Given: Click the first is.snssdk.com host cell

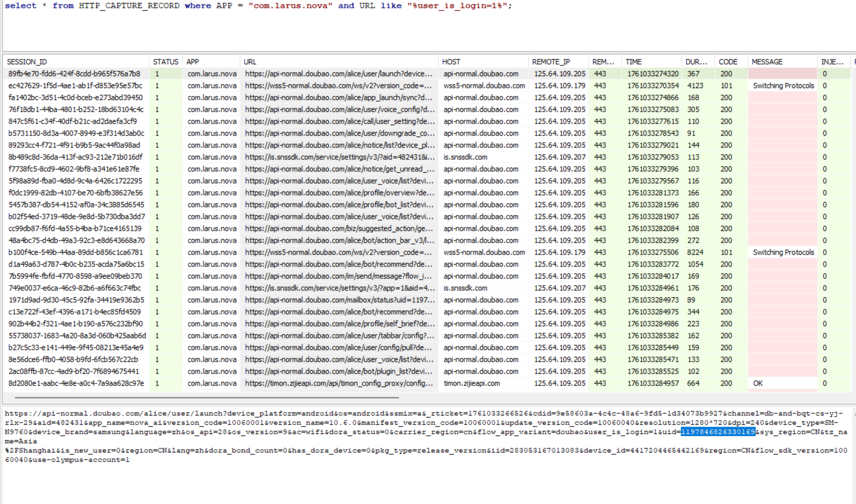Looking at the screenshot, I should coord(465,157).
